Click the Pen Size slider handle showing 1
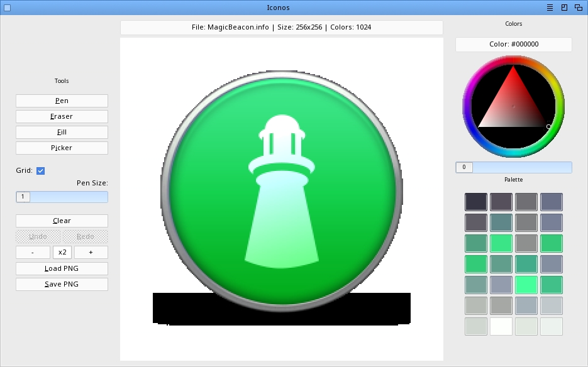Viewport: 588px width, 367px height. pyautogui.click(x=23, y=197)
